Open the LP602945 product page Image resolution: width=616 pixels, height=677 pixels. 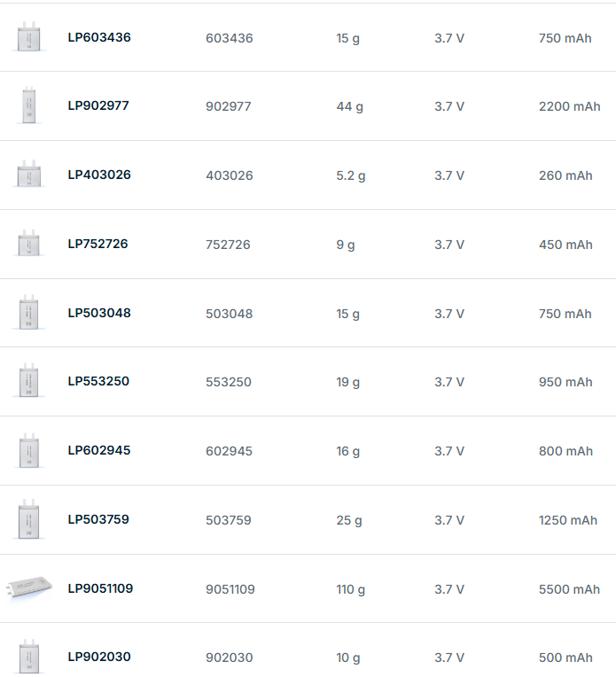click(99, 450)
